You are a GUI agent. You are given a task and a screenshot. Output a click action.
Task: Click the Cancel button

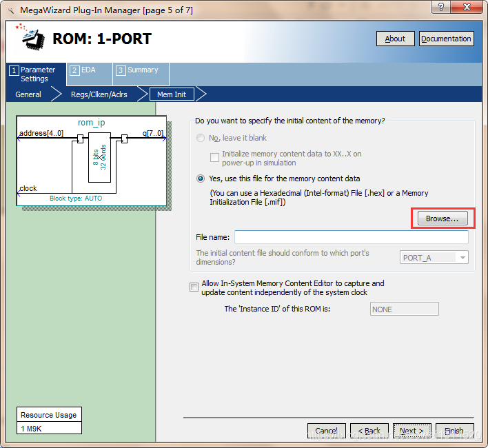[327, 431]
